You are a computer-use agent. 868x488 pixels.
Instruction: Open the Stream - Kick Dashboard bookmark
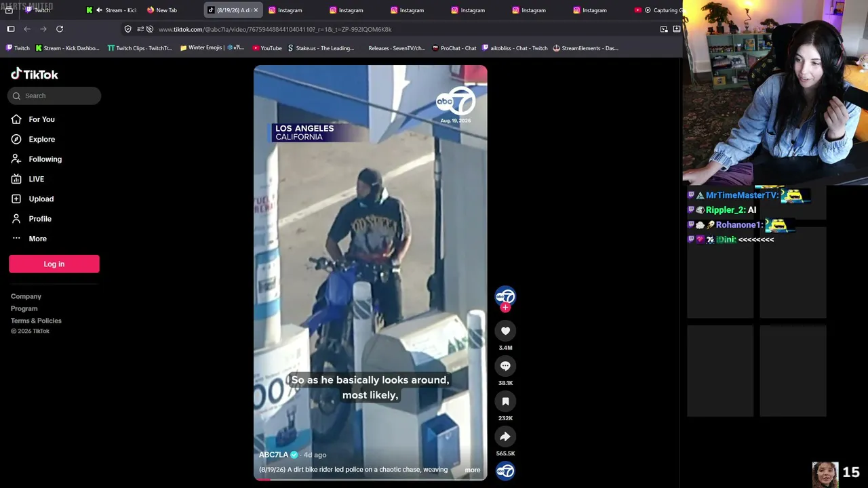67,48
